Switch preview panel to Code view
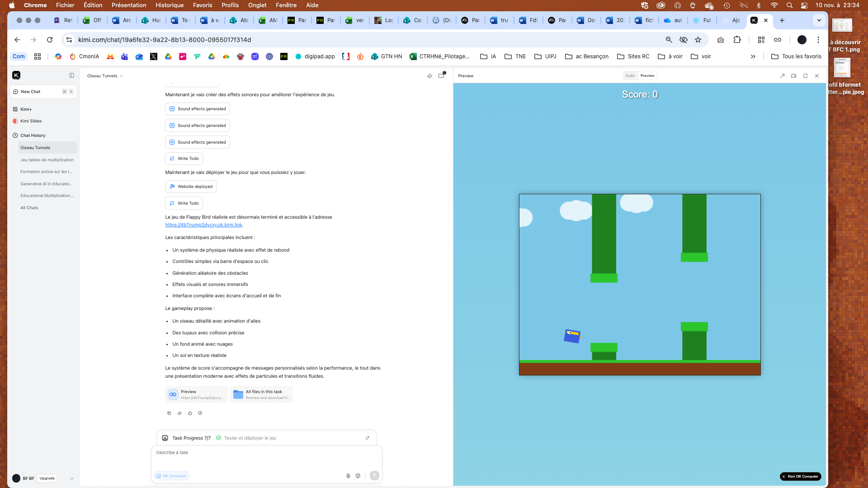Screen dimensions: 868x488 630,75
